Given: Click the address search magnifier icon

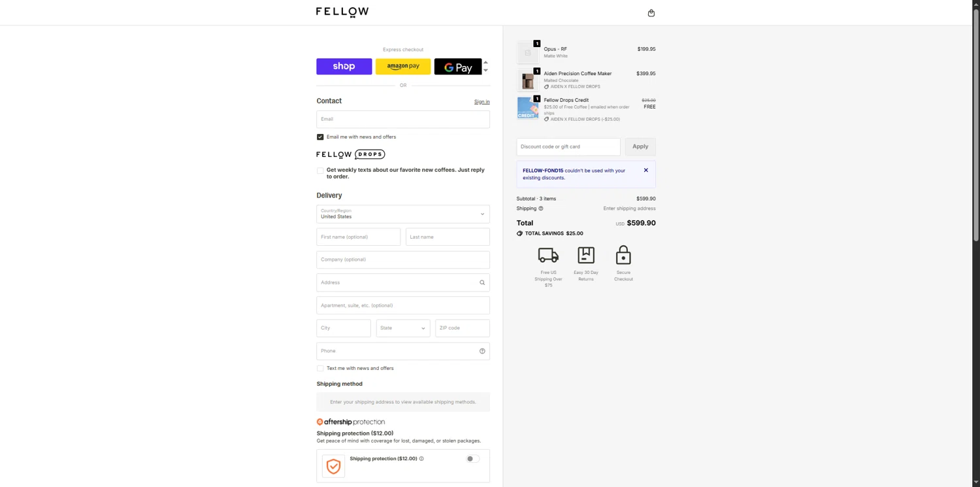Looking at the screenshot, I should pos(482,282).
